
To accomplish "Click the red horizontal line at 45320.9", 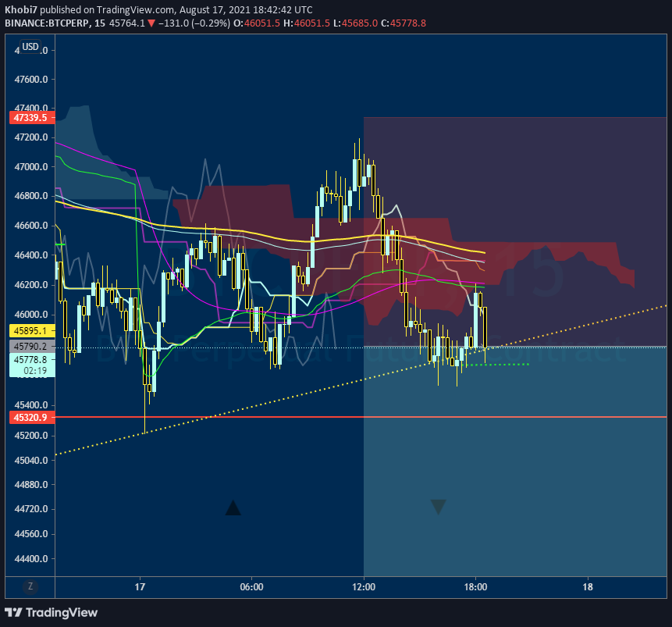I will [x=361, y=417].
